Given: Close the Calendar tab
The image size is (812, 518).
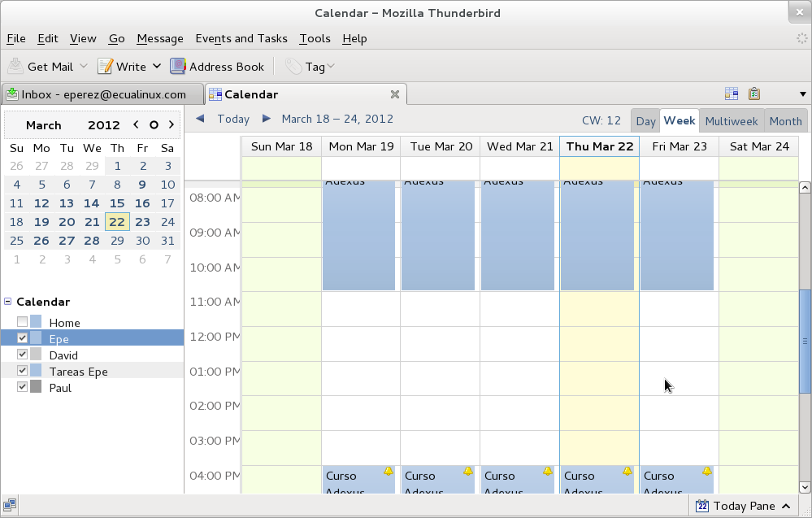Looking at the screenshot, I should click(394, 94).
